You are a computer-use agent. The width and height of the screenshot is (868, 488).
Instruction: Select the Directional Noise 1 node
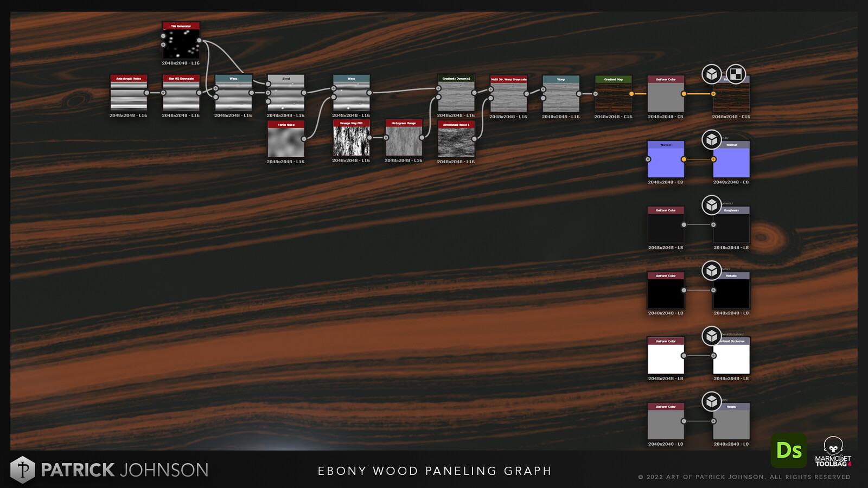click(456, 139)
